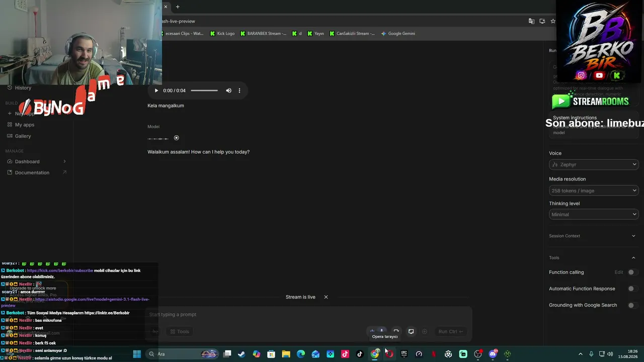Open the Media resolution dropdown
Image resolution: width=644 pixels, height=362 pixels.
click(x=594, y=191)
